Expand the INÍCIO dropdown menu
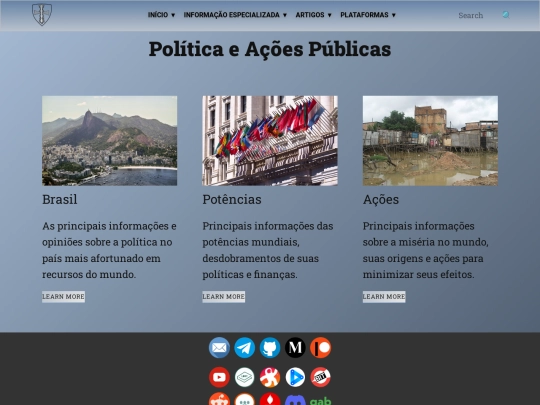The width and height of the screenshot is (540, 405). click(x=162, y=15)
